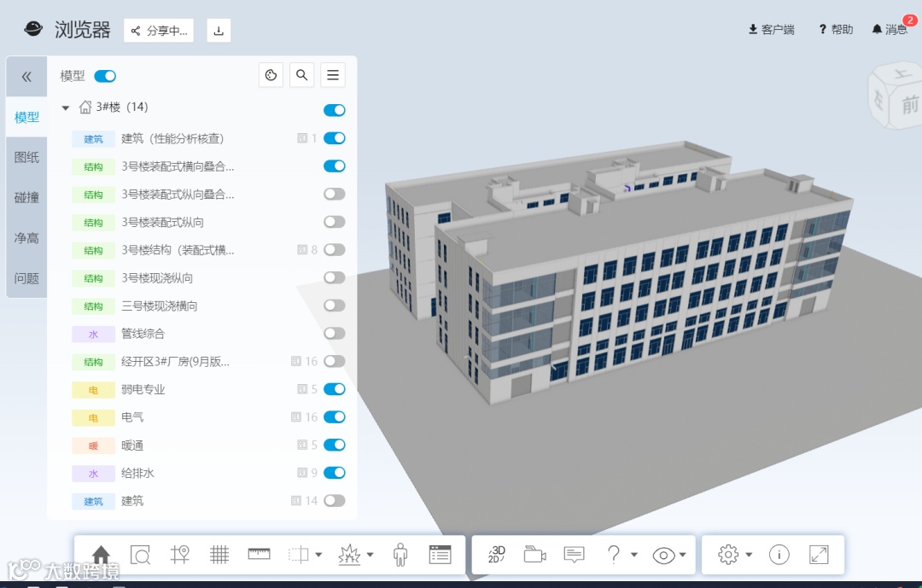
Task: Enable the first-person walk mode icon
Action: click(400, 555)
